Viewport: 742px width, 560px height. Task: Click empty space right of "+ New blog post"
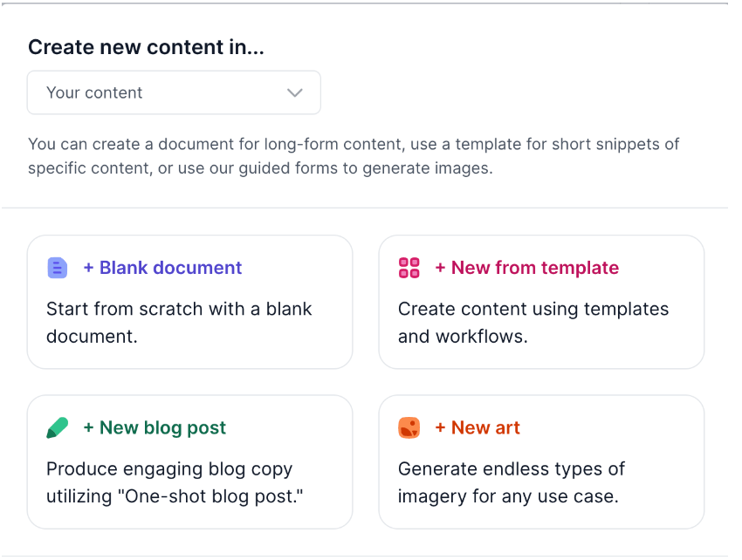[288, 428]
